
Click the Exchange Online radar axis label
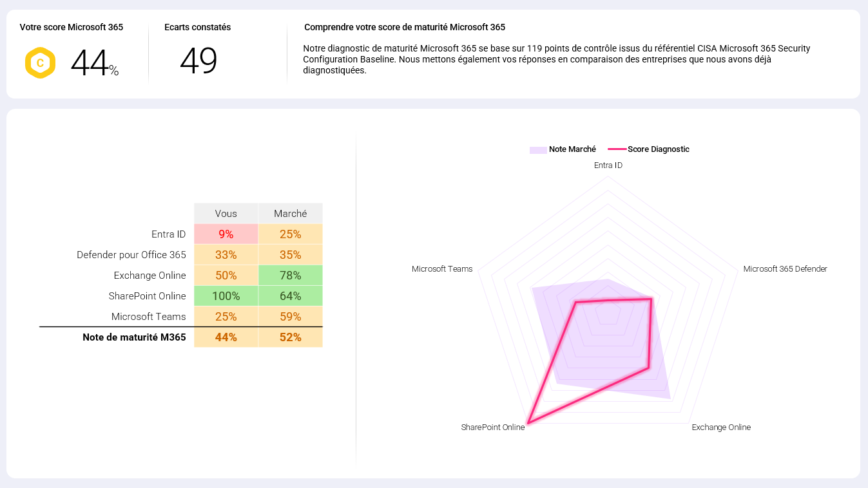(721, 427)
